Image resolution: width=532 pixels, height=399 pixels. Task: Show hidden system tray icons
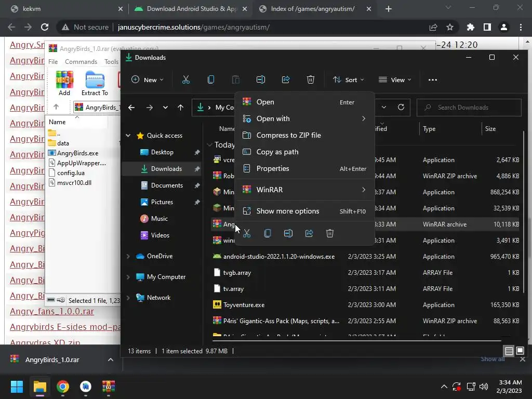click(x=444, y=387)
